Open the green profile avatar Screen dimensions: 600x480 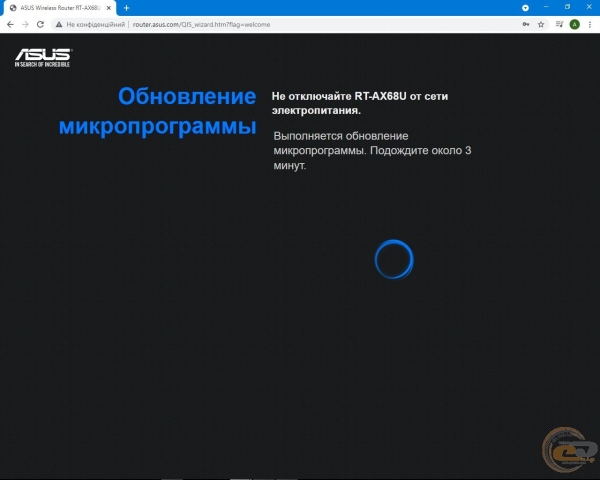coord(574,24)
